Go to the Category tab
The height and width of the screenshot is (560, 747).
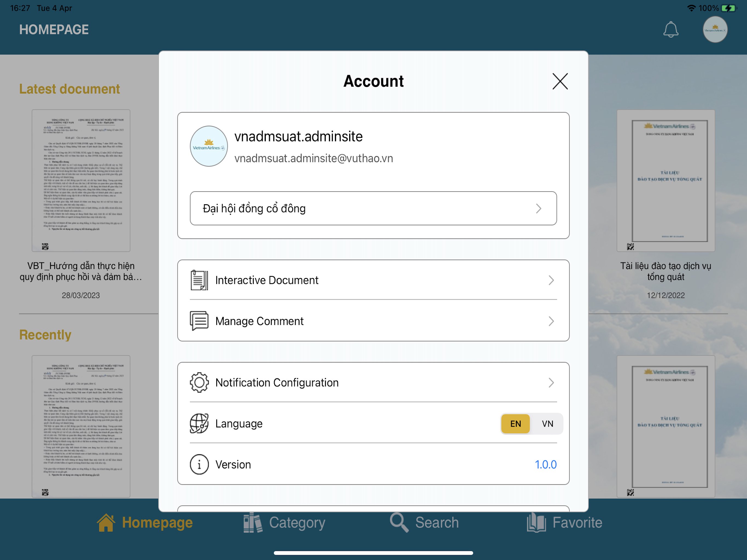pyautogui.click(x=284, y=523)
